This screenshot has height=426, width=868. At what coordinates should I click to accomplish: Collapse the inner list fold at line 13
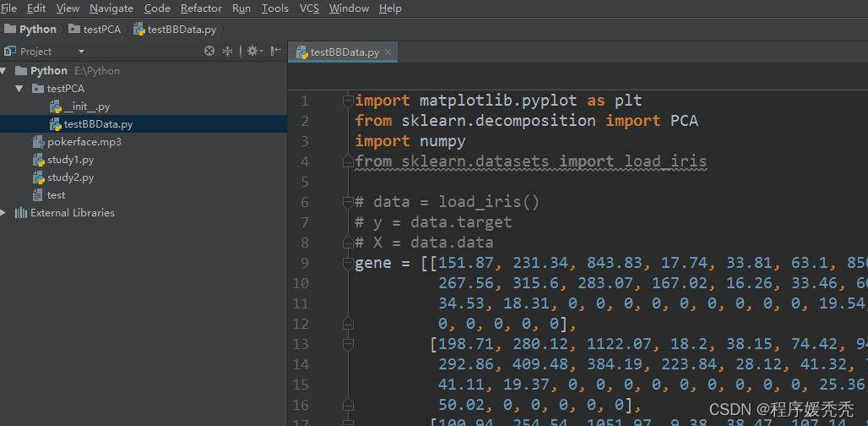348,345
